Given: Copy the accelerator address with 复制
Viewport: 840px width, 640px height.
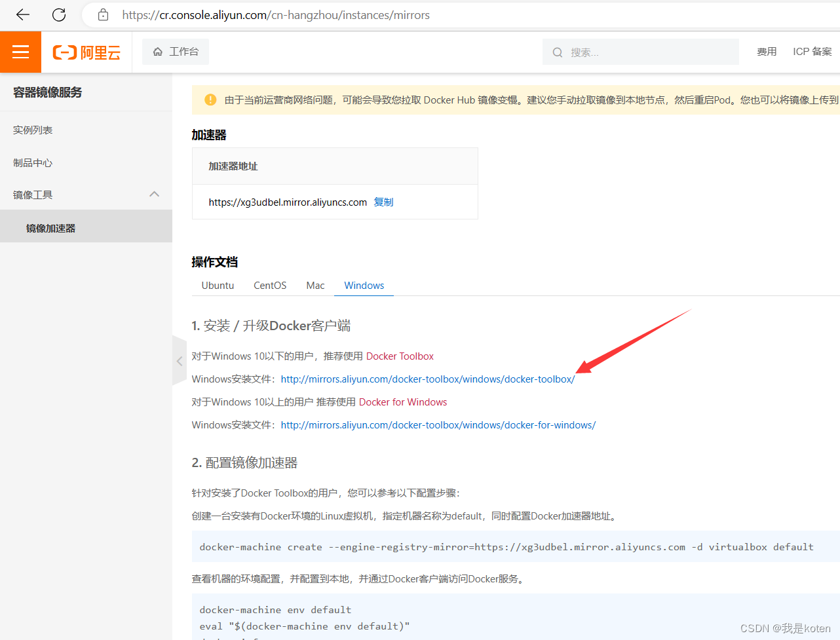Looking at the screenshot, I should (x=383, y=202).
